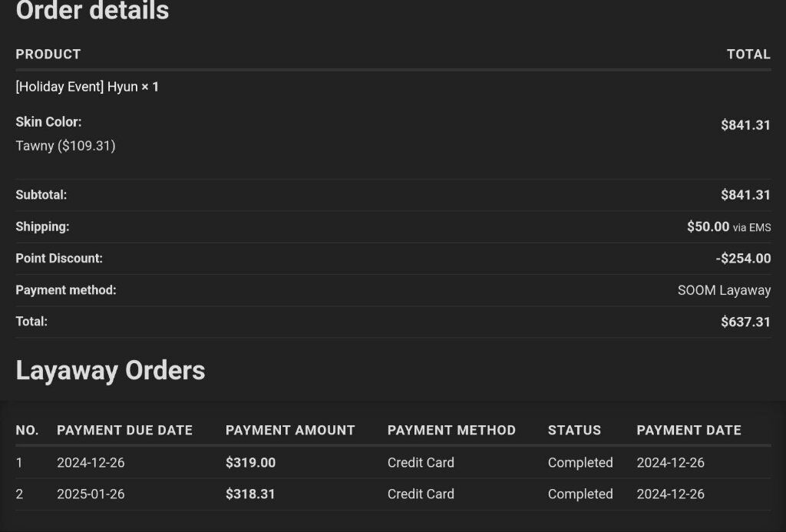Click the $50.00 via EMS shipping value

pyautogui.click(x=729, y=226)
